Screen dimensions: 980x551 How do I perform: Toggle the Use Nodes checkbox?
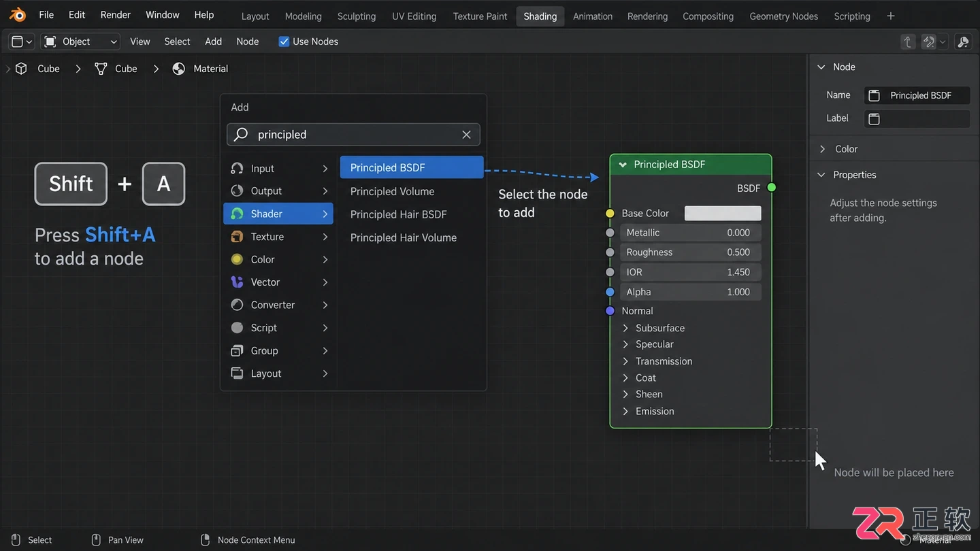pos(284,41)
